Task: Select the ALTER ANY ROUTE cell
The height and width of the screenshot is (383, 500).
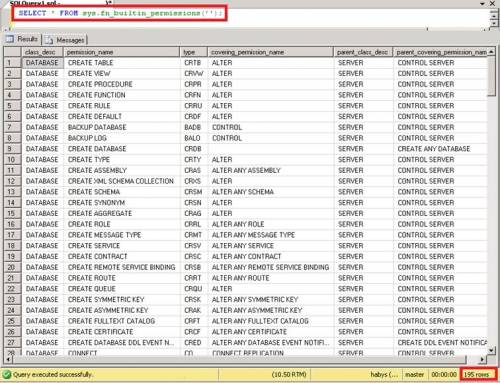Action: 270,278
